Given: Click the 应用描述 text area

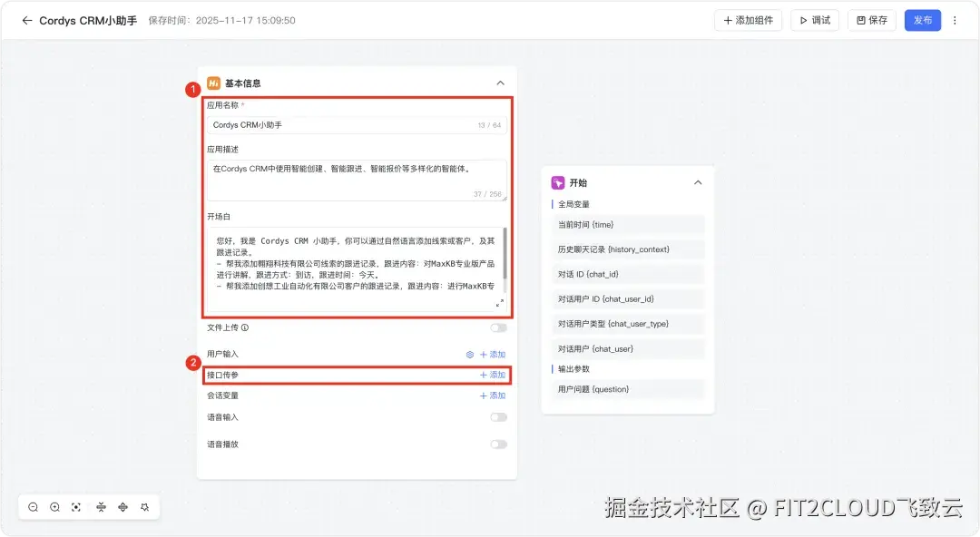Looking at the screenshot, I should point(357,181).
